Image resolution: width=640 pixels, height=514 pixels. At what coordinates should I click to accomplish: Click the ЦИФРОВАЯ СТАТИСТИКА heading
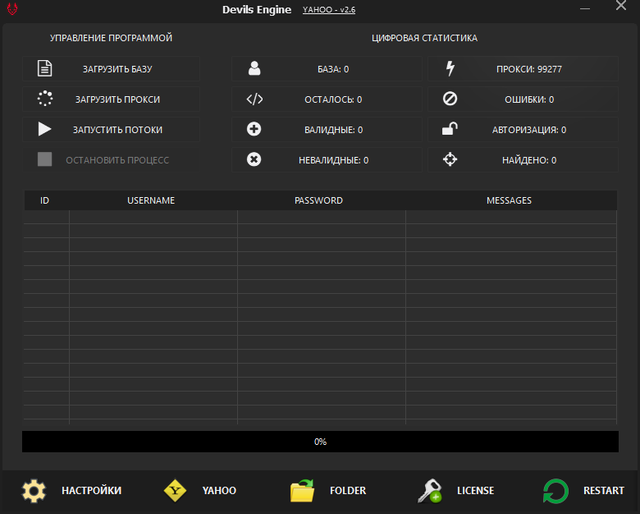[x=424, y=38]
